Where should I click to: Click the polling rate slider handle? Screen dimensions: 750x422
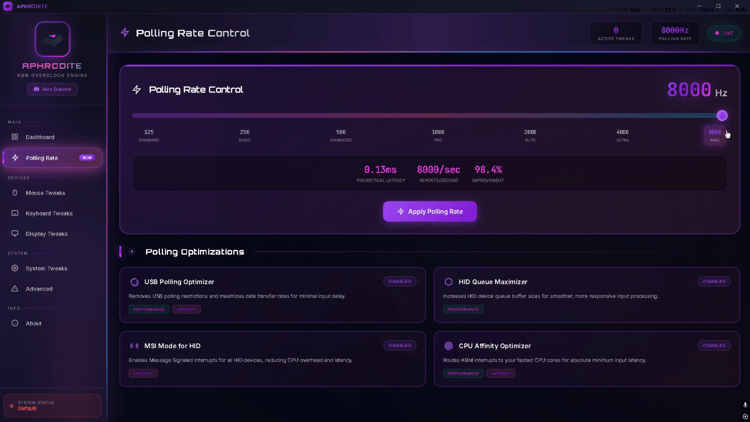pos(722,116)
